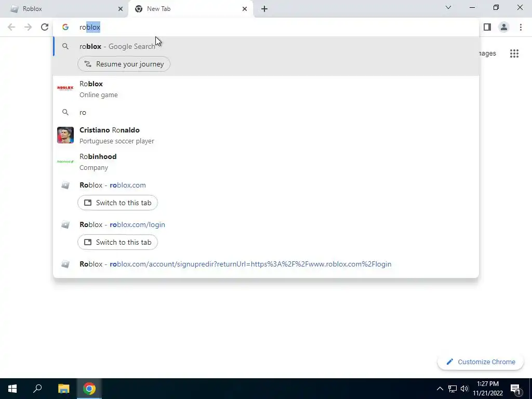Minimize the Chrome window
Image resolution: width=532 pixels, height=399 pixels.
(x=472, y=7)
